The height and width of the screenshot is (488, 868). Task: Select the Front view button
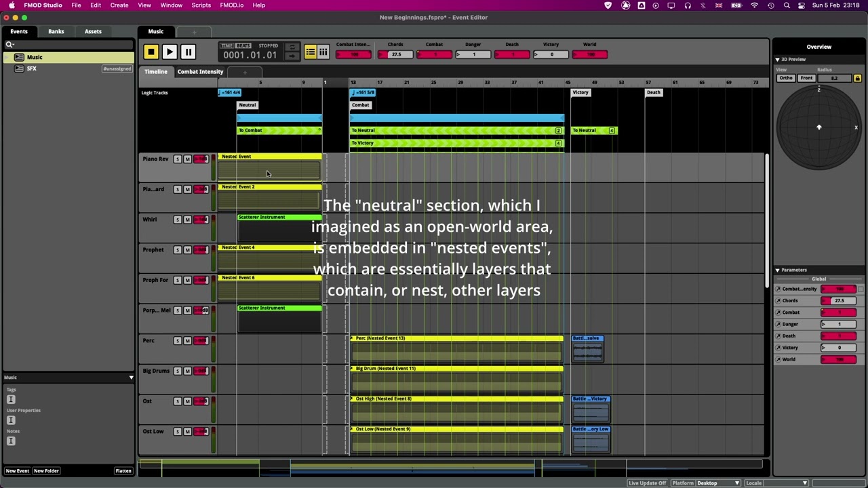(x=806, y=79)
